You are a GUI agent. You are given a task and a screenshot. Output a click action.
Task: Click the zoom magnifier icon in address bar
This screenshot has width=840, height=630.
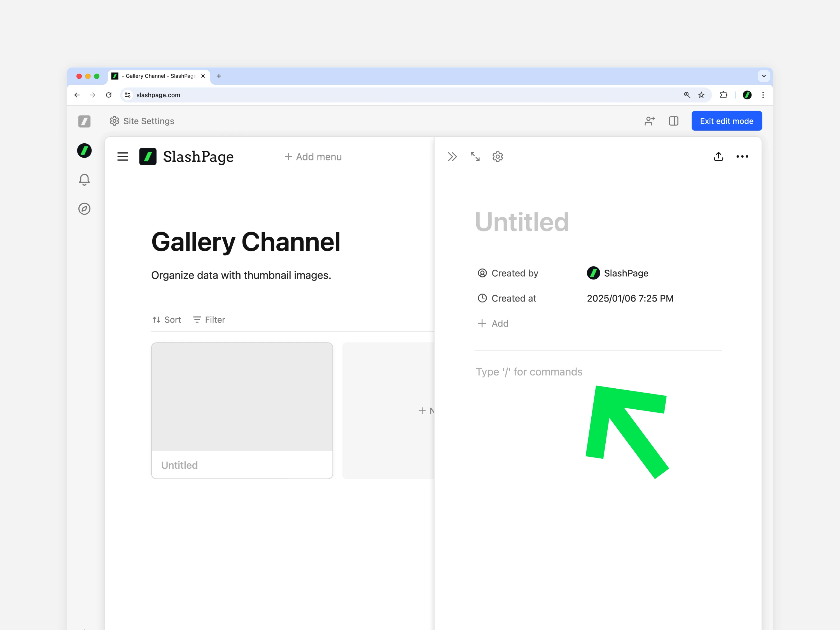pyautogui.click(x=687, y=95)
